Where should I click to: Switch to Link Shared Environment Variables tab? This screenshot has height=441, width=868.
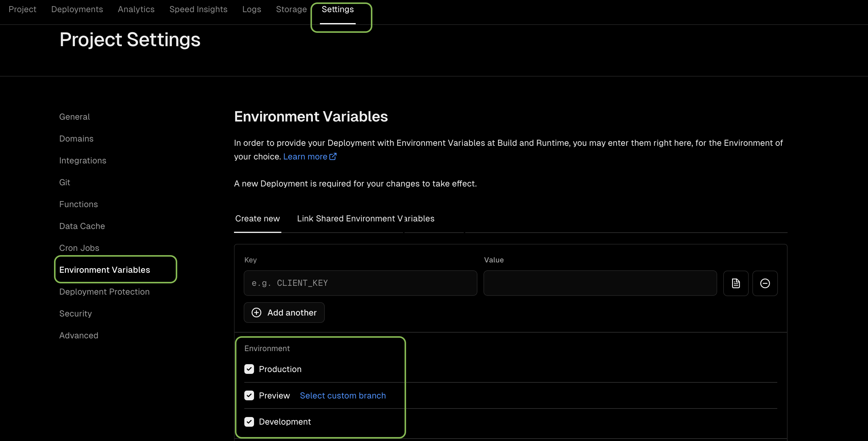tap(365, 218)
